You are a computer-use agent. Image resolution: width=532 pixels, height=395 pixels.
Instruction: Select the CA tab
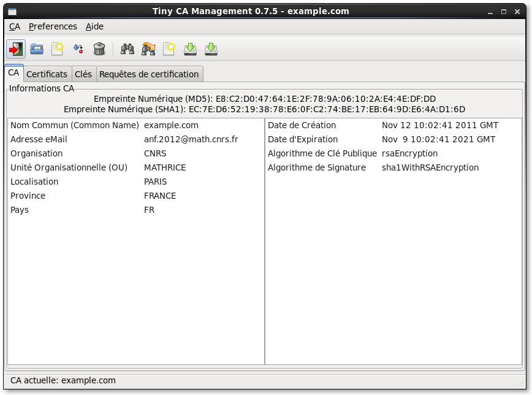click(x=13, y=72)
